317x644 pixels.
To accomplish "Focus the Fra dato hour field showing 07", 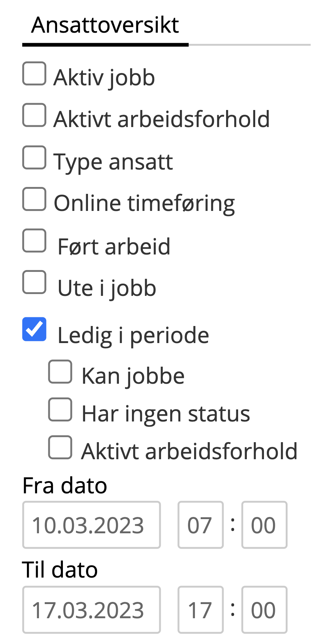I will 200,525.
